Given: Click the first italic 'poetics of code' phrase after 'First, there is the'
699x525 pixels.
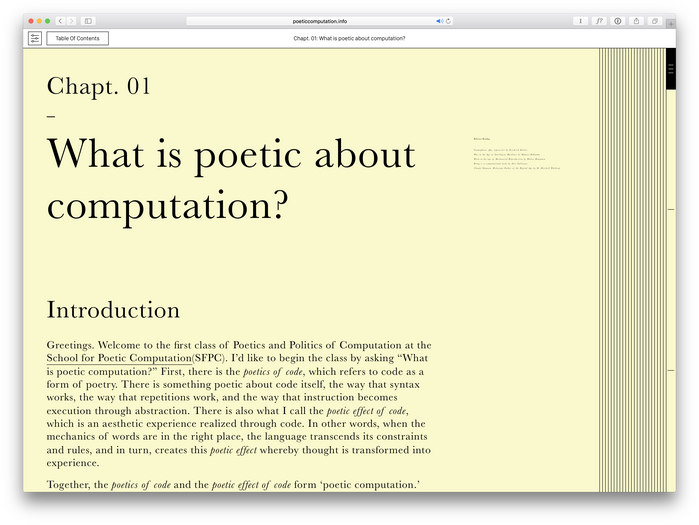Looking at the screenshot, I should point(273,372).
